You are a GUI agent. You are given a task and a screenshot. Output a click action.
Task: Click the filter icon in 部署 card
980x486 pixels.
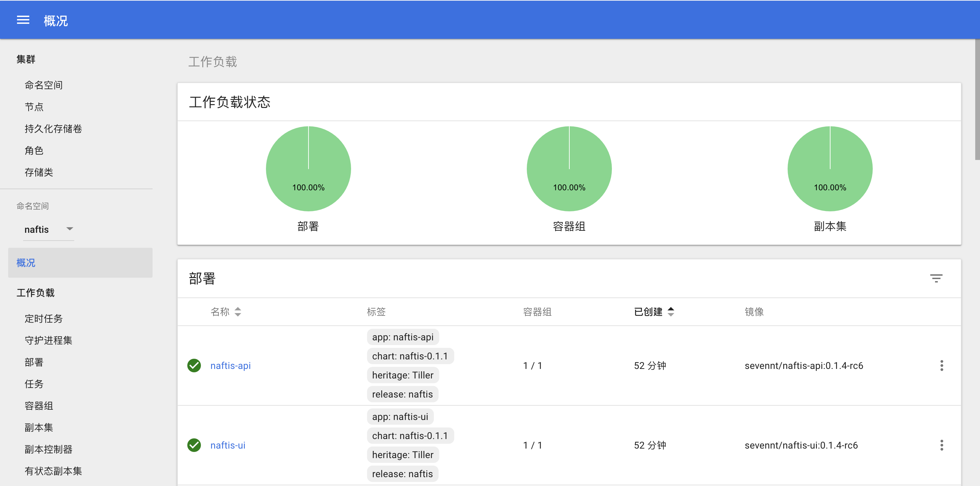click(x=936, y=278)
